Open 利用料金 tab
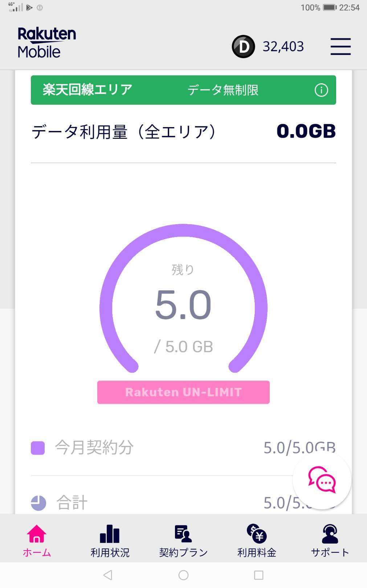The width and height of the screenshot is (367, 588). pos(257,540)
